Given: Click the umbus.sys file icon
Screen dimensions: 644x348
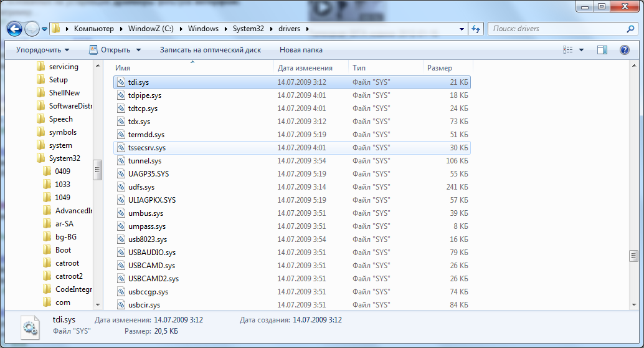Looking at the screenshot, I should pyautogui.click(x=121, y=213).
